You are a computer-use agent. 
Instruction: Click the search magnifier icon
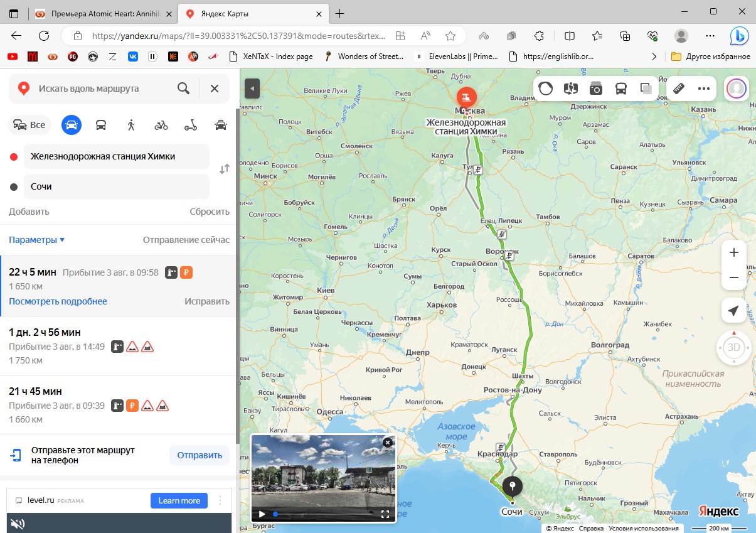click(183, 89)
